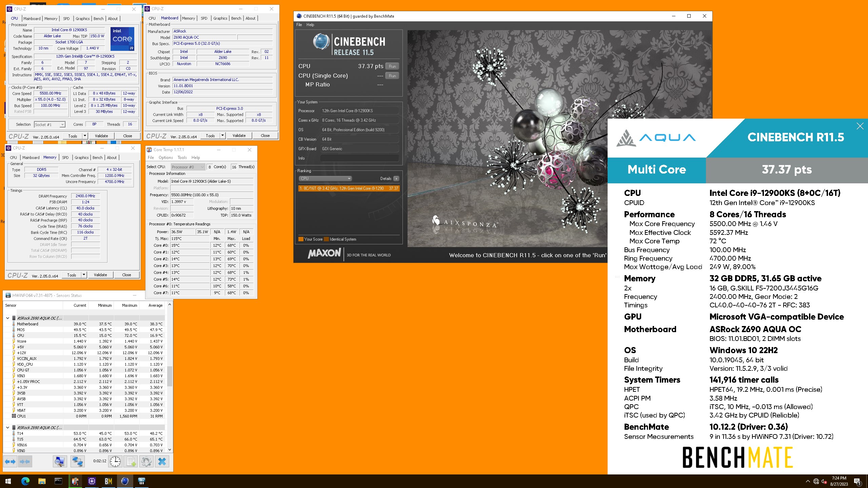Switch to HWiNFO taskbar icon

(x=141, y=481)
